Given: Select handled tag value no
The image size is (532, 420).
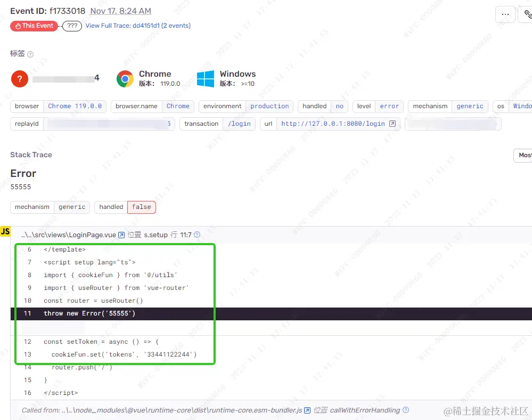Looking at the screenshot, I should point(340,106).
